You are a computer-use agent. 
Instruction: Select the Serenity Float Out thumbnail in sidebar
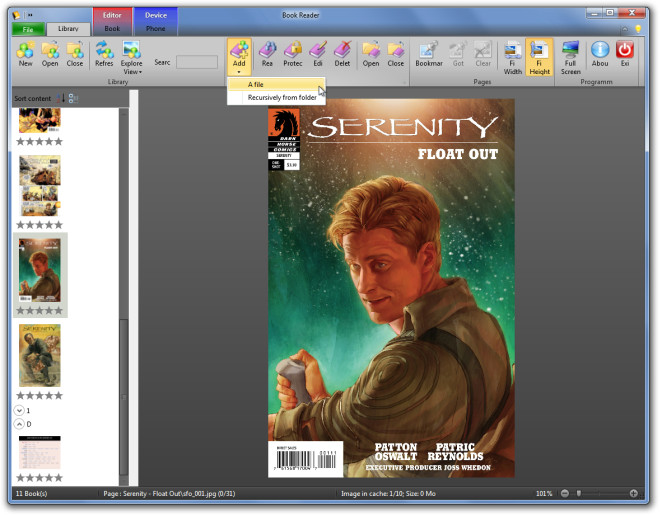(40, 270)
